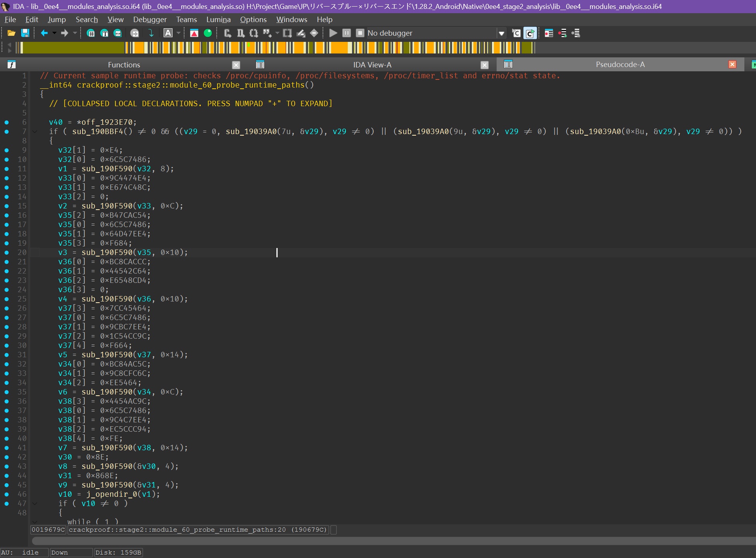Save the database using the floppy disk icon
The height and width of the screenshot is (558, 756).
25,33
